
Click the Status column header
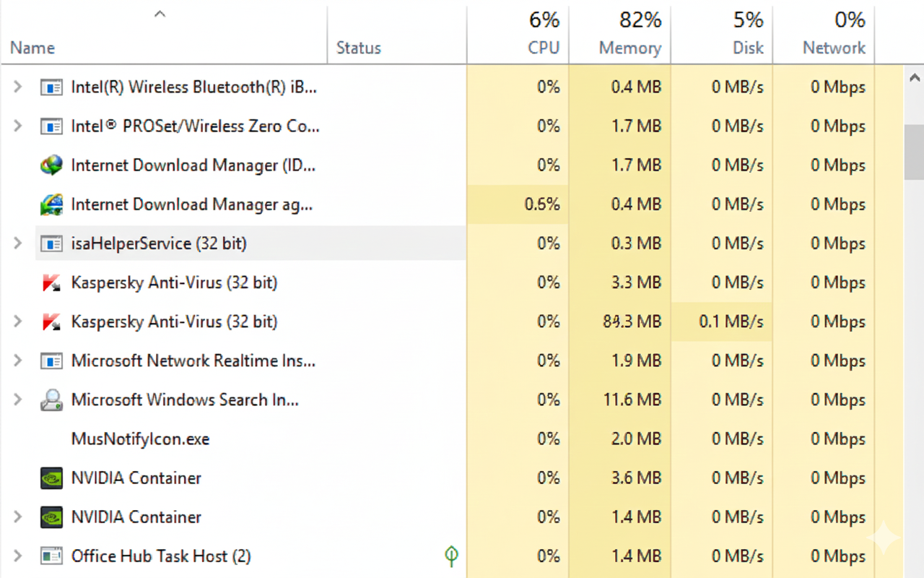click(x=359, y=48)
